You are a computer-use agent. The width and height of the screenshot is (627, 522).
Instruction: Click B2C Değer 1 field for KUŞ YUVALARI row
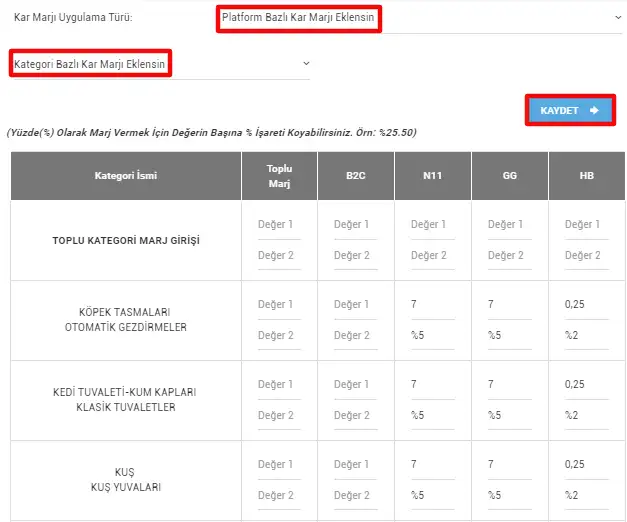pyautogui.click(x=355, y=465)
